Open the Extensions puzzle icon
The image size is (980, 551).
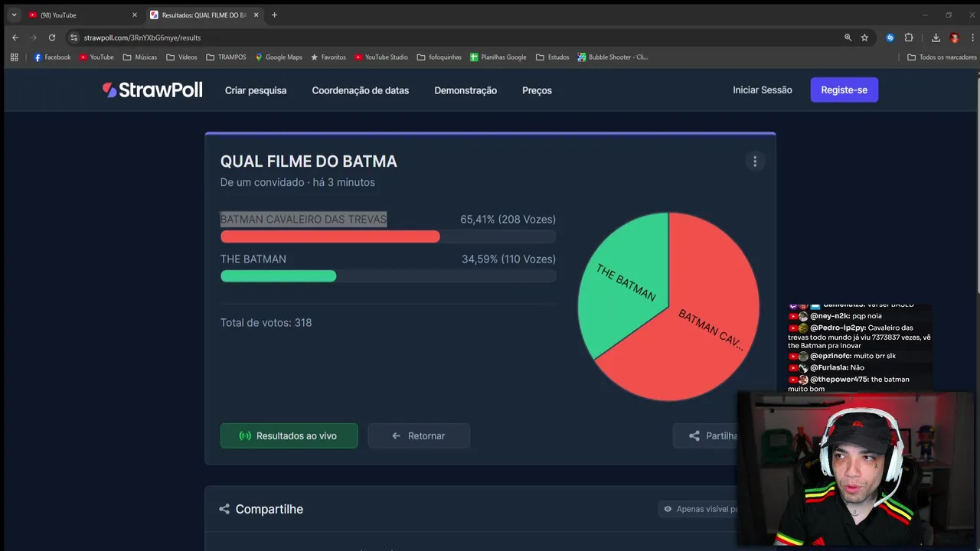point(909,37)
